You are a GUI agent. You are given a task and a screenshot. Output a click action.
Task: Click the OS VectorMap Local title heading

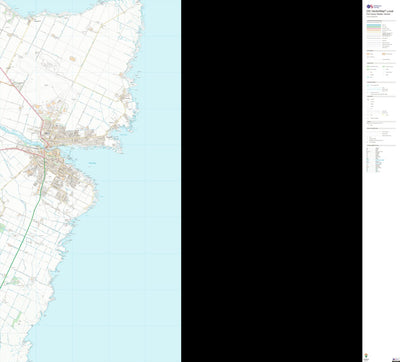pos(380,11)
